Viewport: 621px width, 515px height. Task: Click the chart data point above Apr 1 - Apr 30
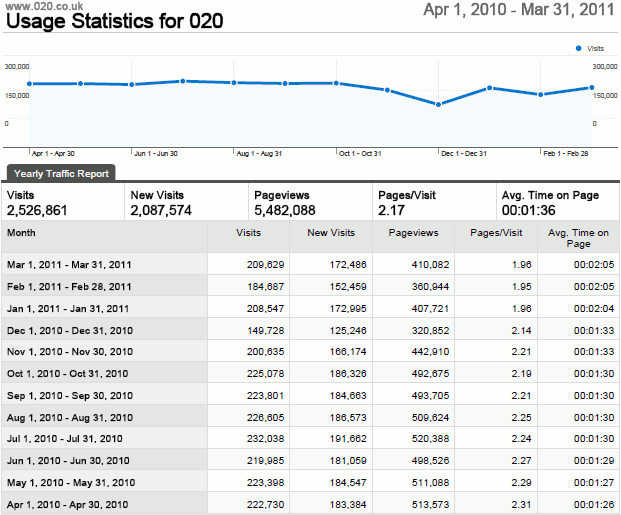29,84
